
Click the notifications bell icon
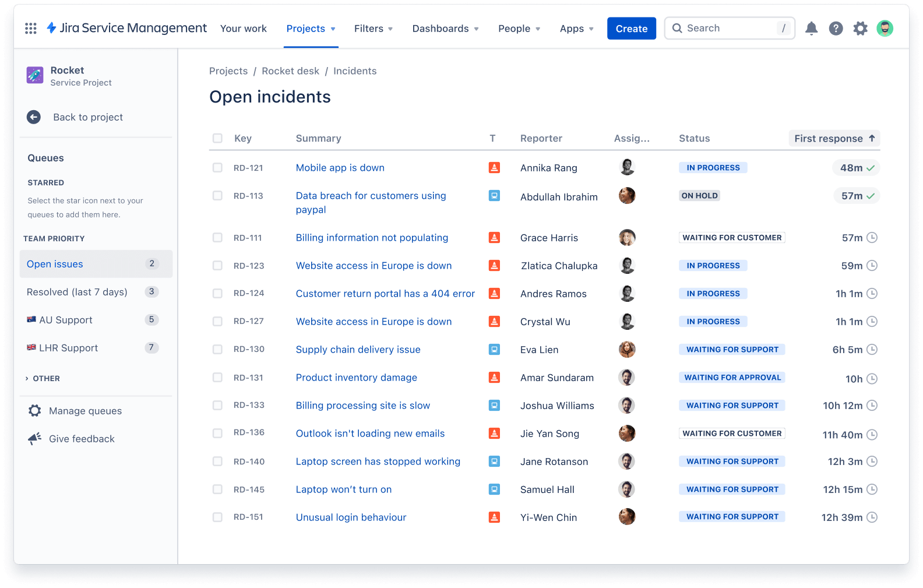pyautogui.click(x=811, y=29)
